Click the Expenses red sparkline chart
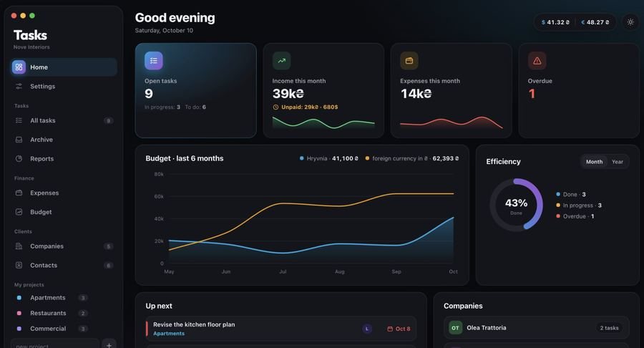644x348 pixels. pos(451,123)
